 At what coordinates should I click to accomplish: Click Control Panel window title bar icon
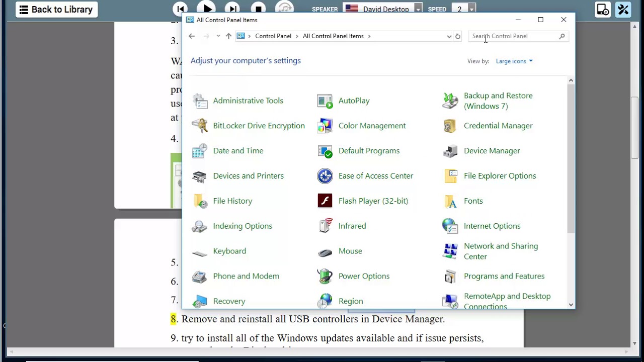point(190,20)
